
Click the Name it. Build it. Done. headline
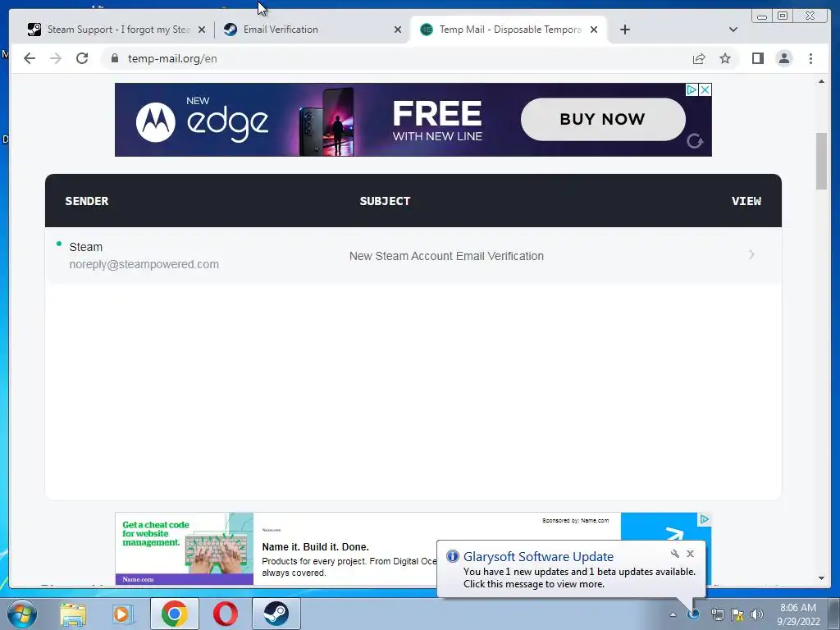315,547
